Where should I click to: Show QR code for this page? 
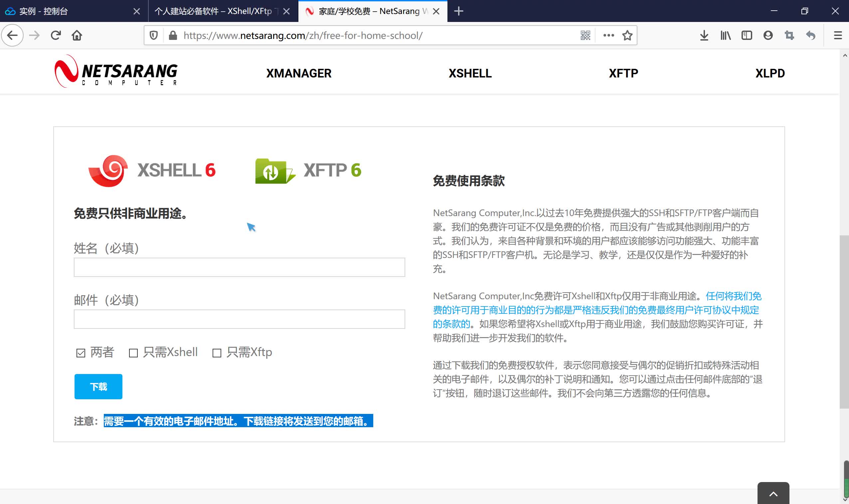click(x=585, y=35)
